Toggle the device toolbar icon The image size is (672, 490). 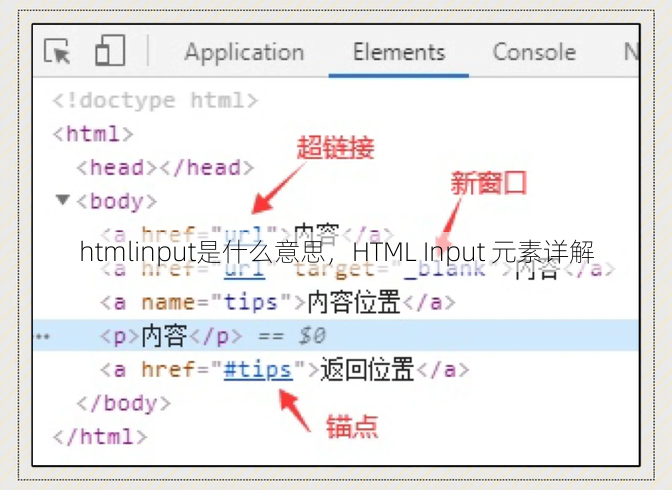coord(110,50)
